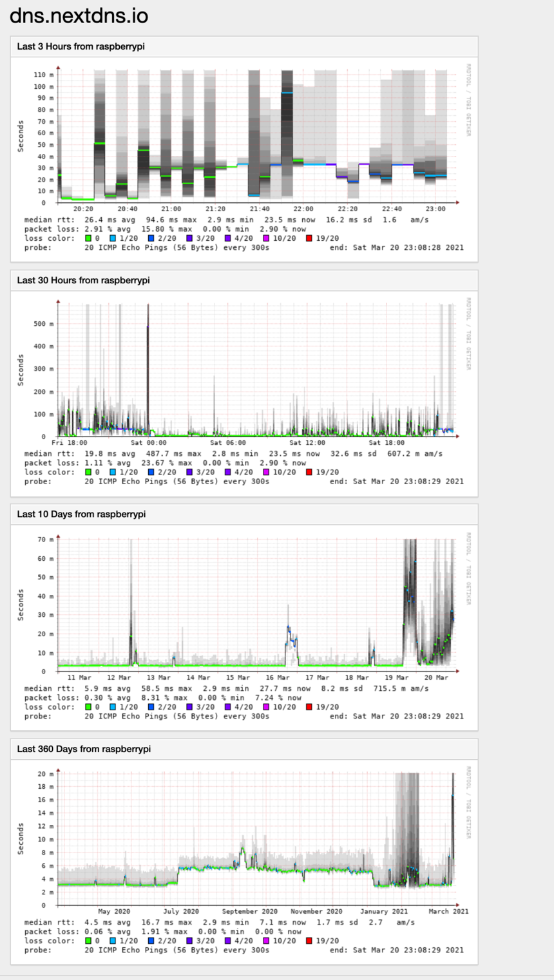This screenshot has width=554, height=980.
Task: Click the 2/20 blue swatch in 3 Hours legend
Action: 151,238
